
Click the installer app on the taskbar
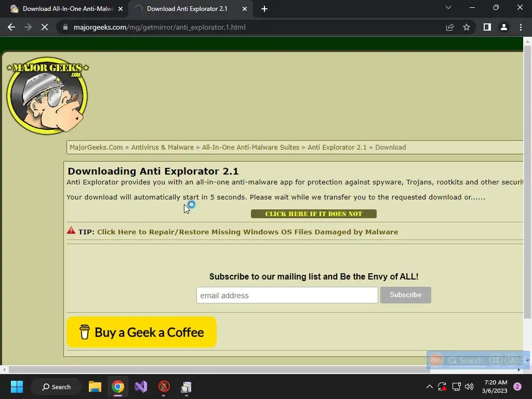coord(187,387)
